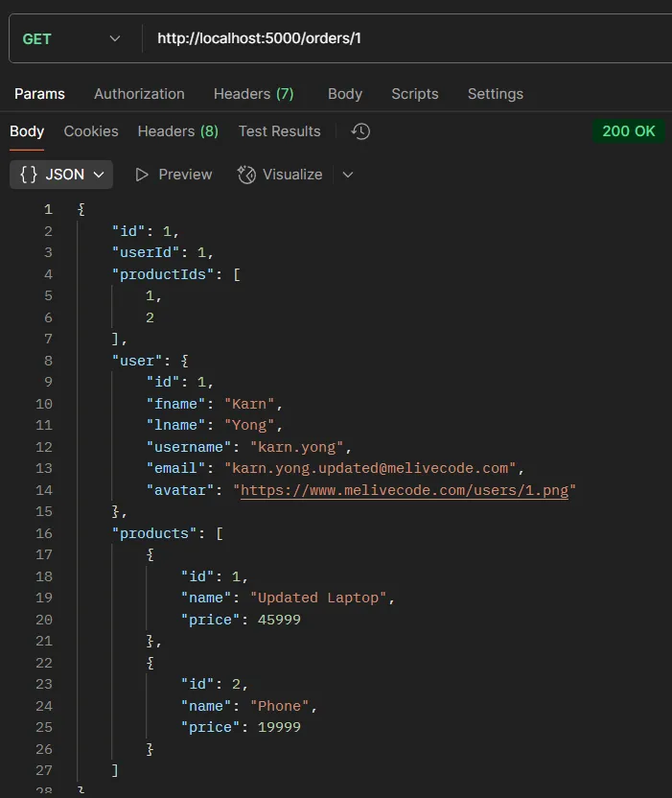Click the request URL input field
This screenshot has height=798, width=672.
pyautogui.click(x=288, y=37)
